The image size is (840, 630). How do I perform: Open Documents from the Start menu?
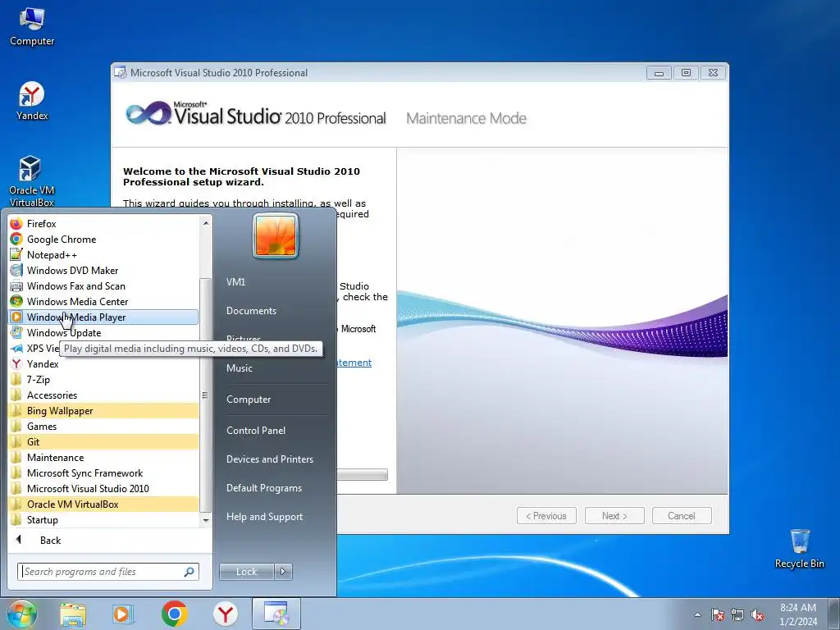point(251,311)
